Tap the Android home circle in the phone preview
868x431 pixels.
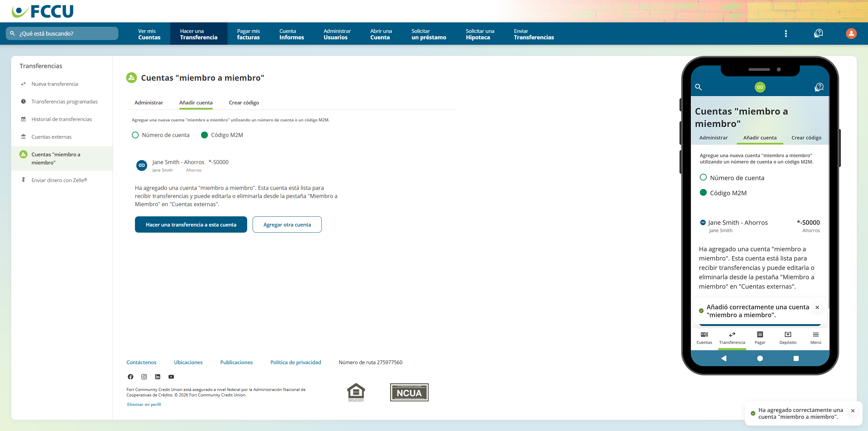click(760, 358)
